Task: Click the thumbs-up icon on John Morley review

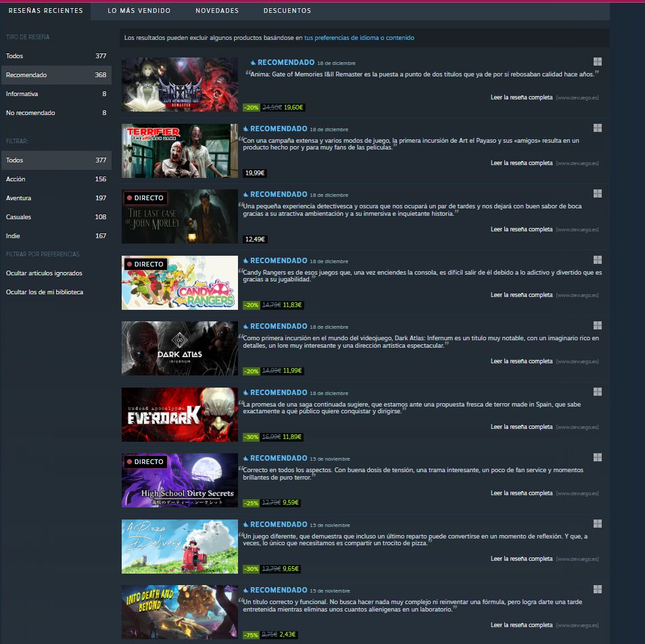Action: pyautogui.click(x=245, y=194)
